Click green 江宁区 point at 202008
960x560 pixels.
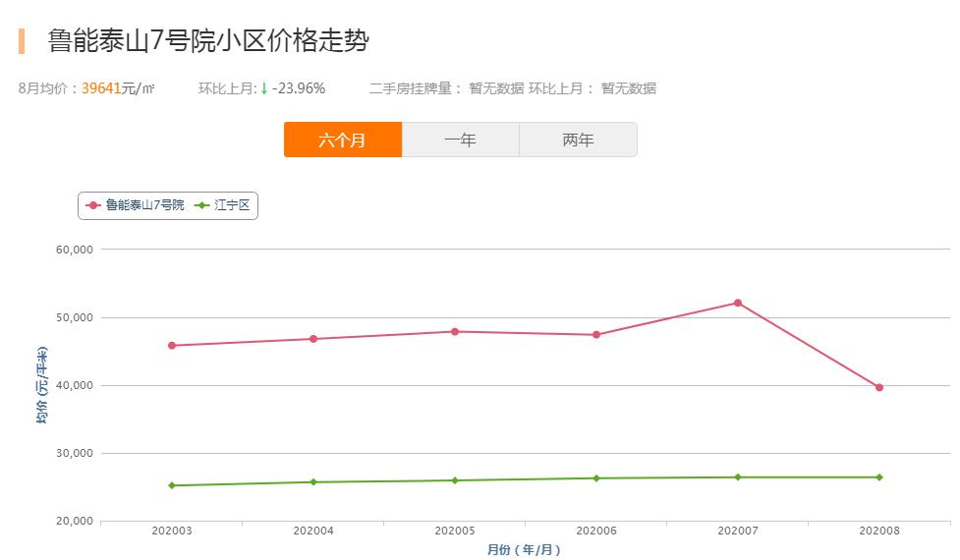point(879,477)
